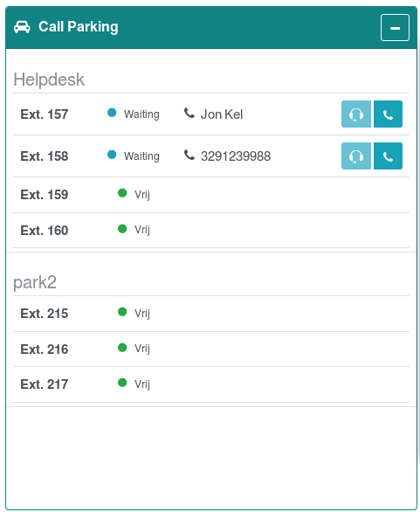
Task: Click Waiting status on Ext. 157
Action: 141,114
